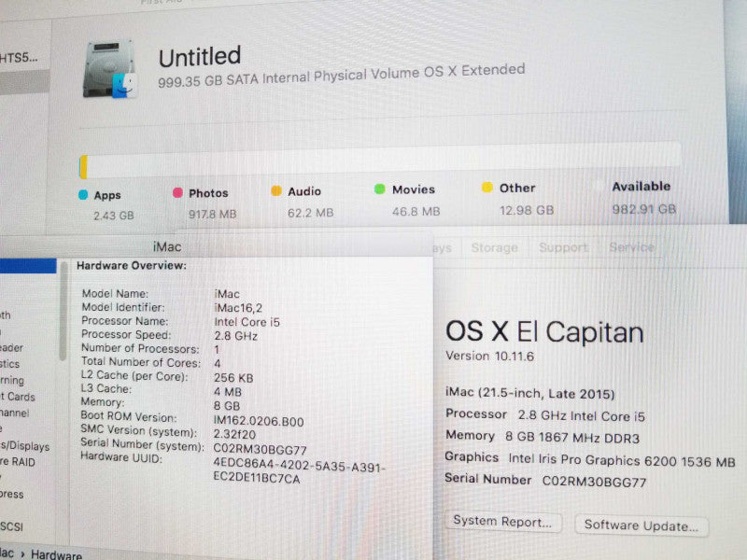Click the green Movies legend dot
Viewport: 747px width, 560px height.
coord(380,189)
